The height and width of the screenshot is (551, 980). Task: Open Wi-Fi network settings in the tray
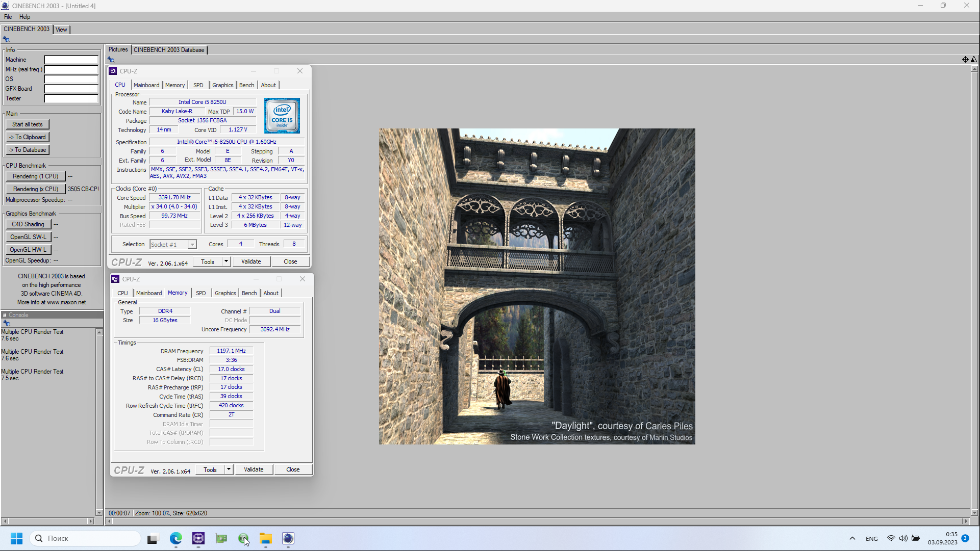[891, 538]
